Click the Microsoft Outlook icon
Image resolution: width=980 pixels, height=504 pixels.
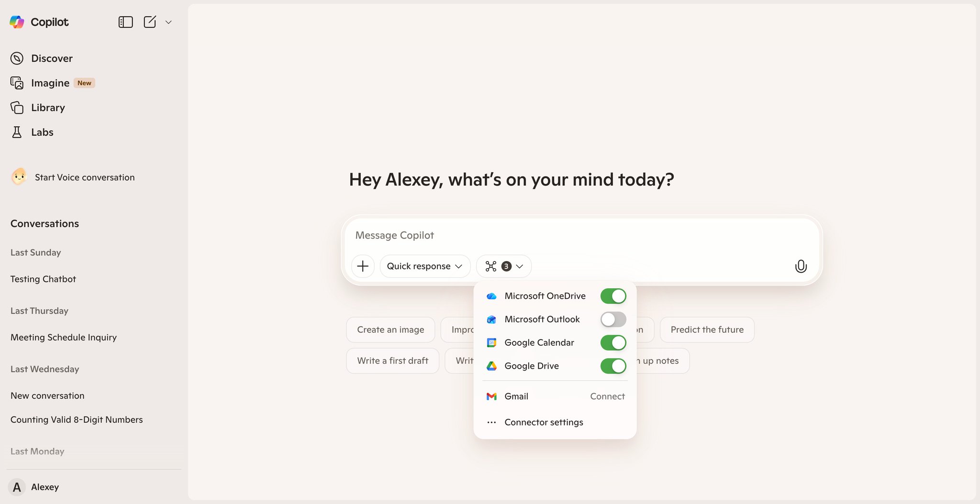coord(491,319)
